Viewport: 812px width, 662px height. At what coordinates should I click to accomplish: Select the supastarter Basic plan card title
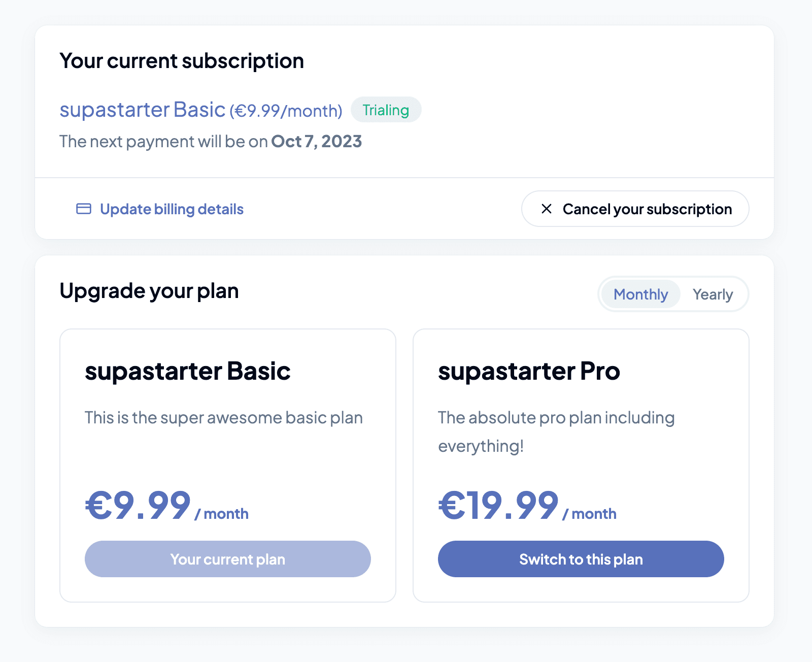pyautogui.click(x=187, y=371)
